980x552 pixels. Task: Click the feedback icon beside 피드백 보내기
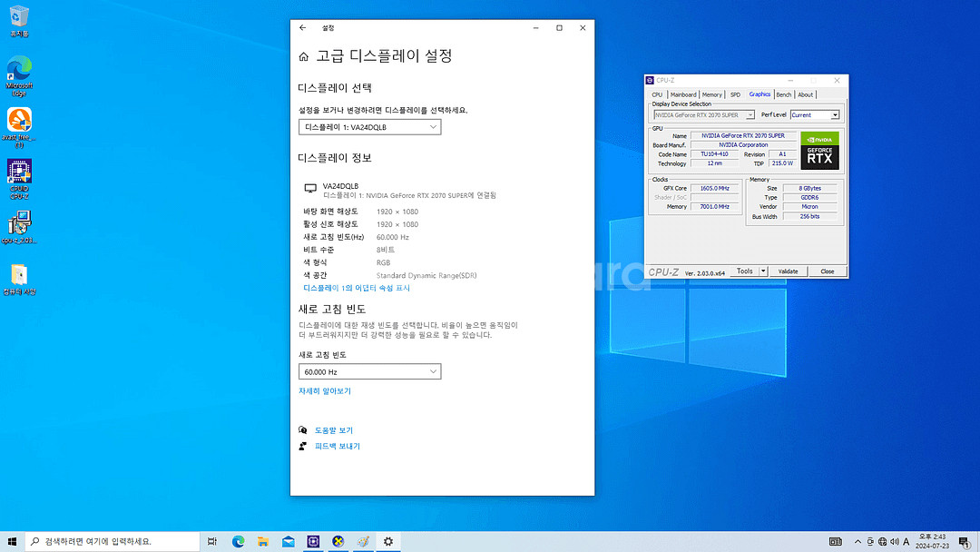(302, 446)
